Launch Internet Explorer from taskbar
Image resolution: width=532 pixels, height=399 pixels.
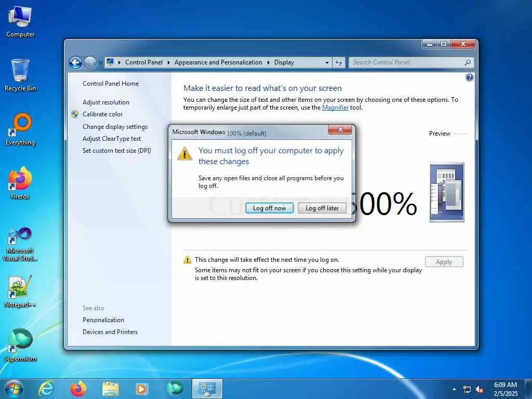46,389
